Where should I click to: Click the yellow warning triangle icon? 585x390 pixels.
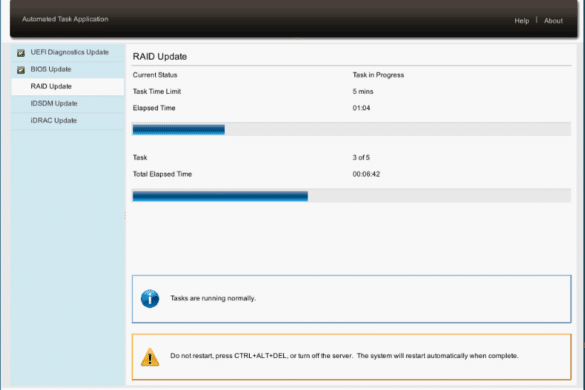pyautogui.click(x=150, y=357)
